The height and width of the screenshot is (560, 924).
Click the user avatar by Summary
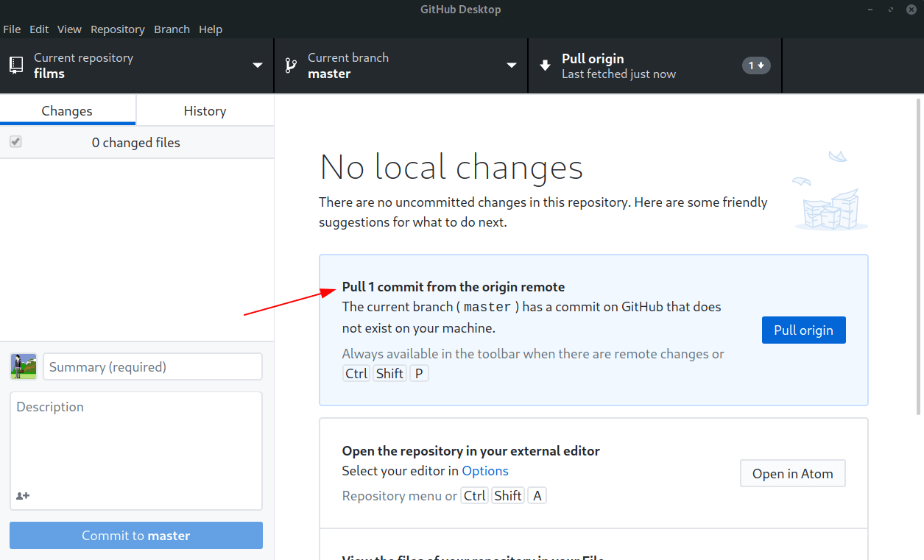click(24, 366)
